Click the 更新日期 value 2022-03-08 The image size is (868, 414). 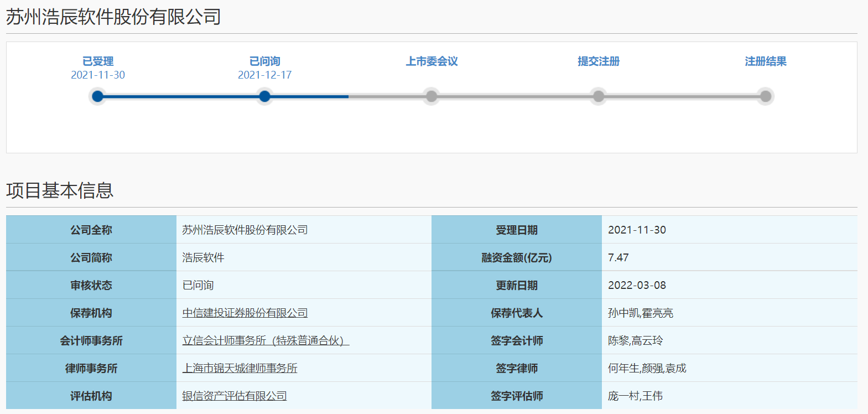click(637, 285)
